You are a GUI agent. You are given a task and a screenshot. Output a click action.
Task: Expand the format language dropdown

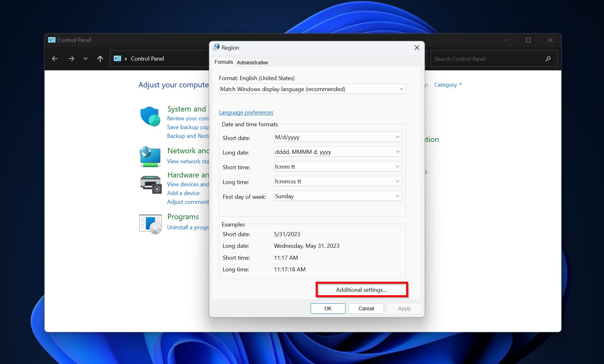(x=400, y=89)
